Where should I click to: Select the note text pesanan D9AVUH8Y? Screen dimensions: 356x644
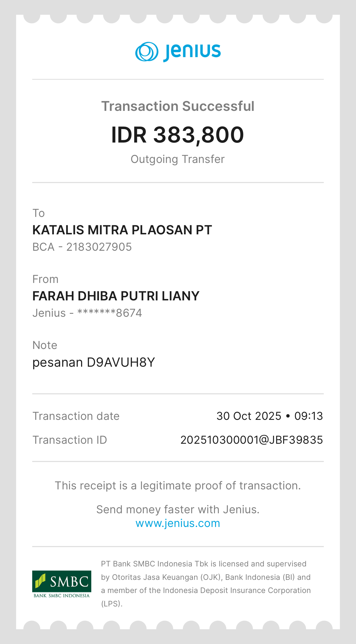[94, 362]
